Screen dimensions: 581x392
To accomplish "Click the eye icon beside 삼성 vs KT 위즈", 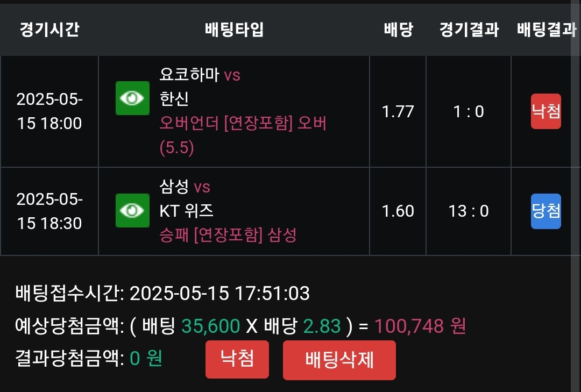I will (132, 210).
